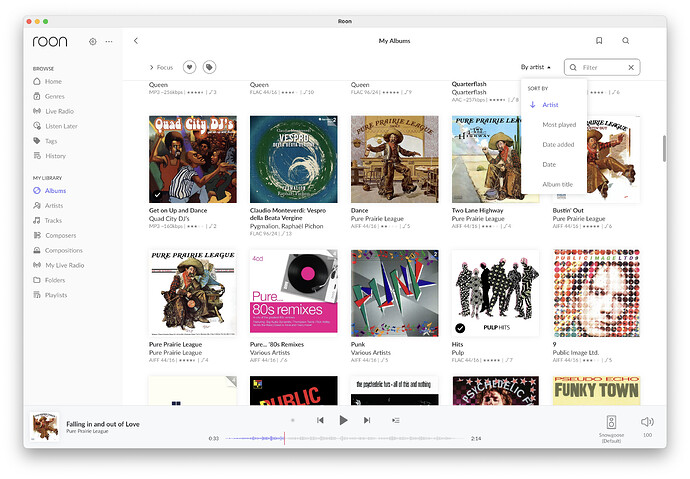Sort by Date added
The width and height of the screenshot is (690, 479).
point(558,144)
